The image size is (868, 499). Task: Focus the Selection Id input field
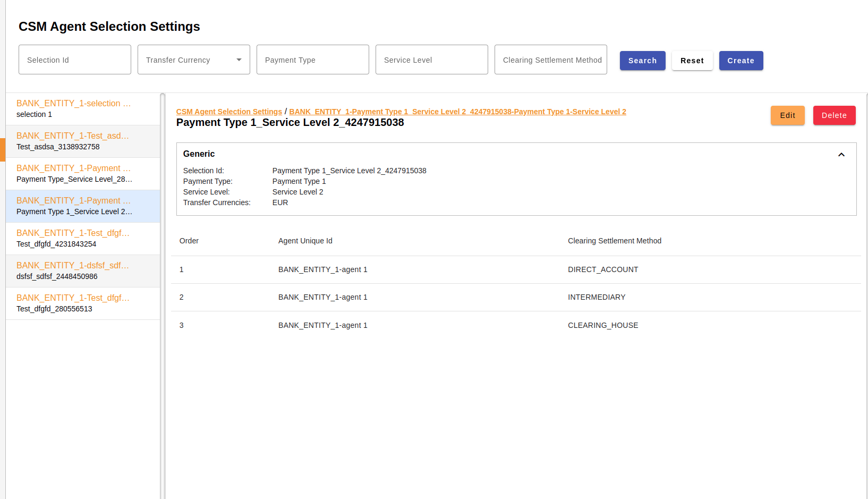click(x=75, y=60)
